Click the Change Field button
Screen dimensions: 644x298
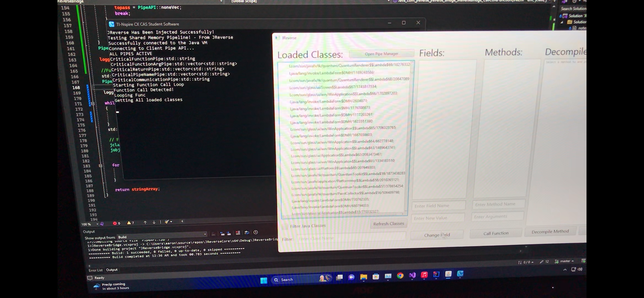(x=437, y=235)
